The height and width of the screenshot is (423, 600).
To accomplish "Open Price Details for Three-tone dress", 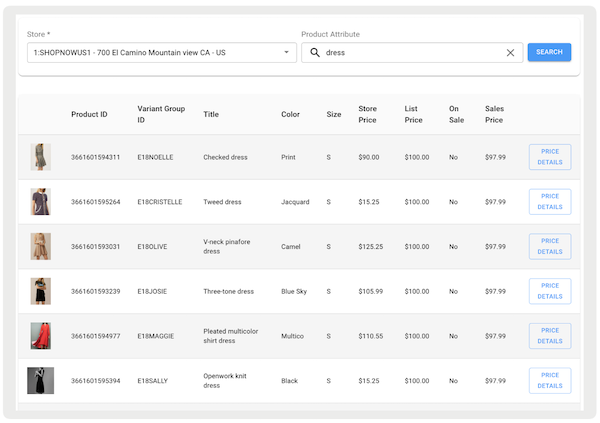I will (x=550, y=291).
